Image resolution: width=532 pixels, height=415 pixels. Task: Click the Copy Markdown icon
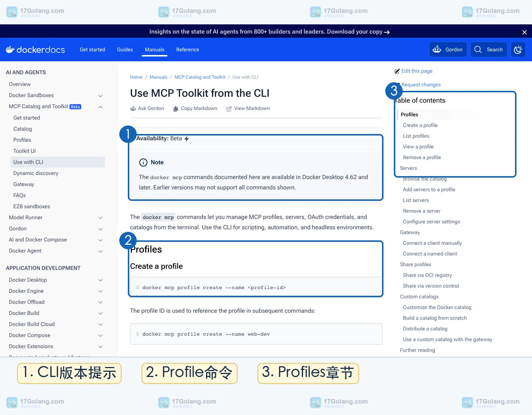[x=176, y=109]
